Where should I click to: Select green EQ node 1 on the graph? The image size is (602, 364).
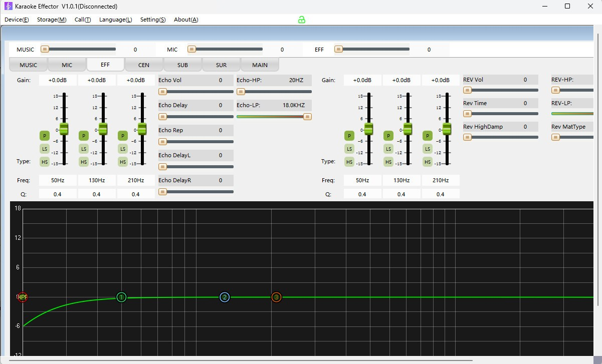(121, 297)
